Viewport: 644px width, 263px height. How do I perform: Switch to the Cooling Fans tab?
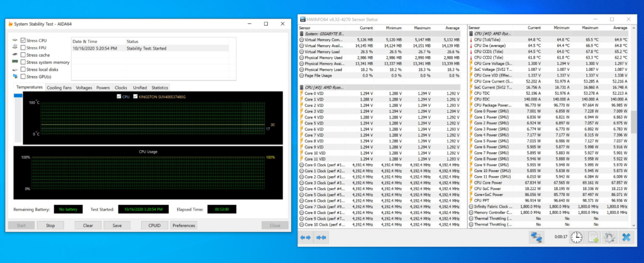(59, 88)
